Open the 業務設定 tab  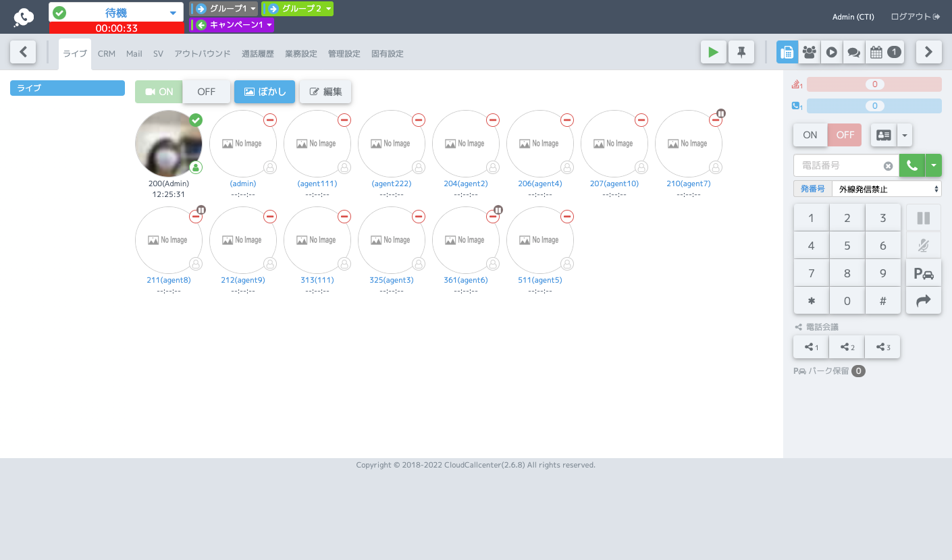(301, 54)
